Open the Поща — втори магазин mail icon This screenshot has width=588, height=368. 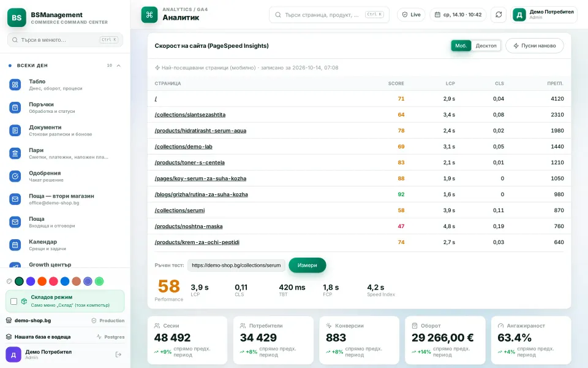click(15, 199)
